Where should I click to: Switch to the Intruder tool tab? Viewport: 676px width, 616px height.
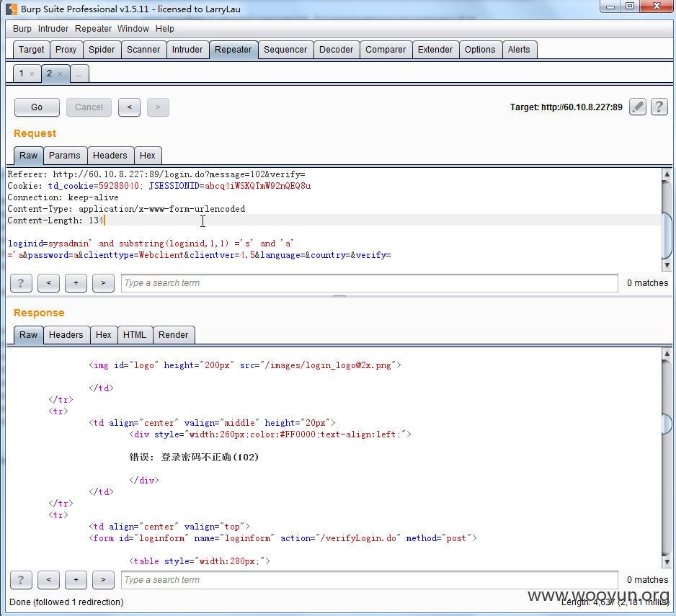pos(187,50)
